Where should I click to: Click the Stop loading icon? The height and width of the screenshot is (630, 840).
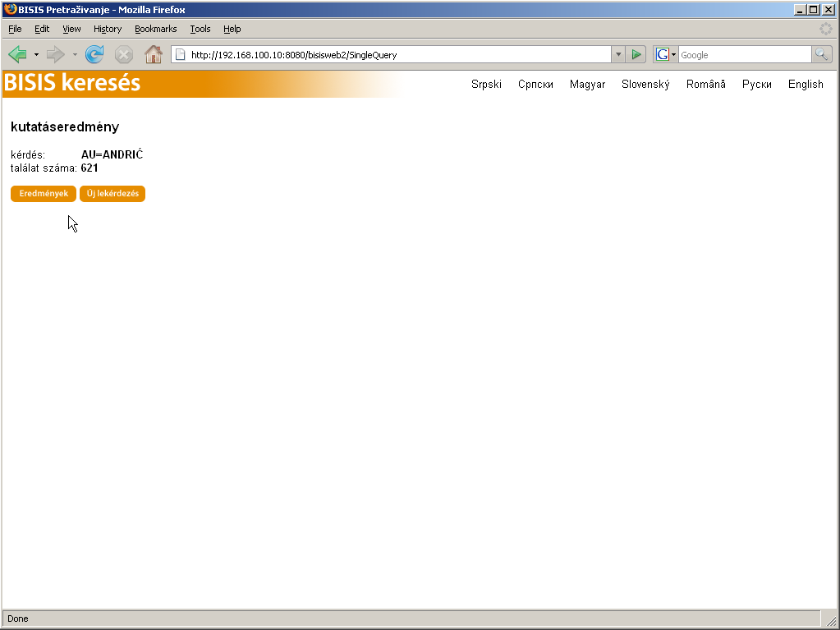(124, 55)
